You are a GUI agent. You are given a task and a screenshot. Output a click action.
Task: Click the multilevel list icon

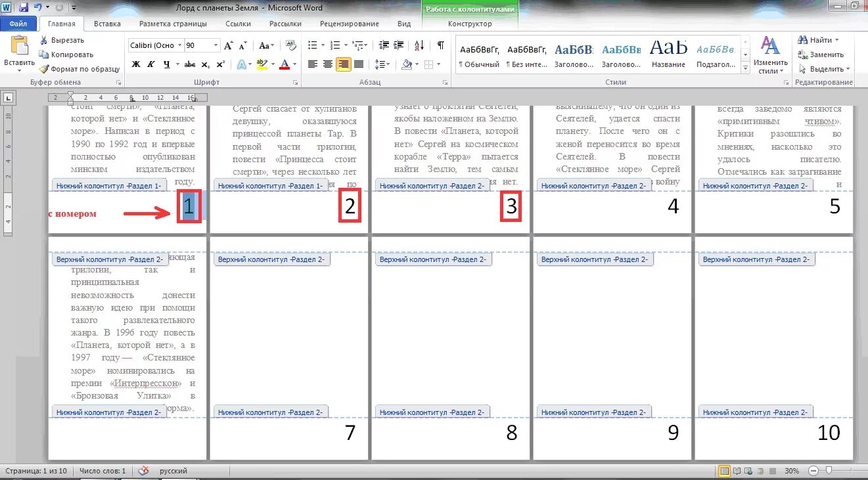[357, 45]
